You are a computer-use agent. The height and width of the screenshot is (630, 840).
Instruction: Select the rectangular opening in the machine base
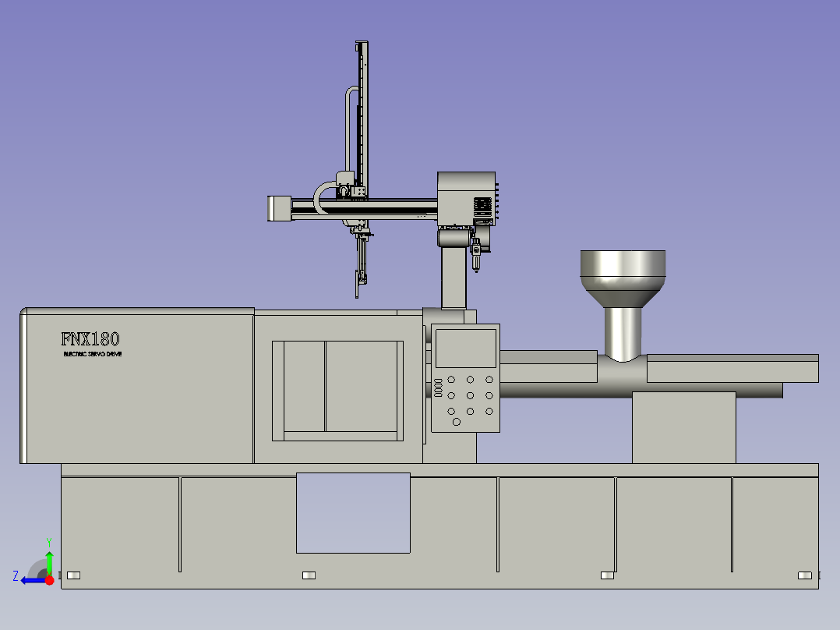[353, 513]
